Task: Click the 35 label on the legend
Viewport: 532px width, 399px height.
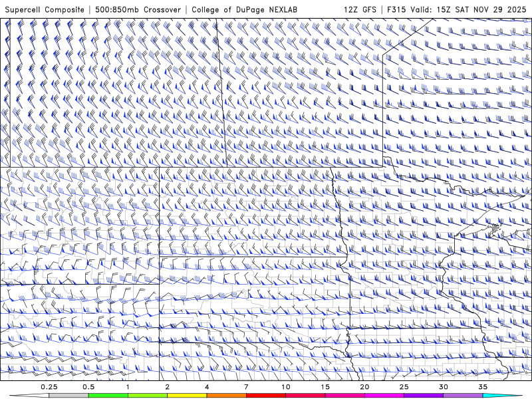Action: click(483, 387)
